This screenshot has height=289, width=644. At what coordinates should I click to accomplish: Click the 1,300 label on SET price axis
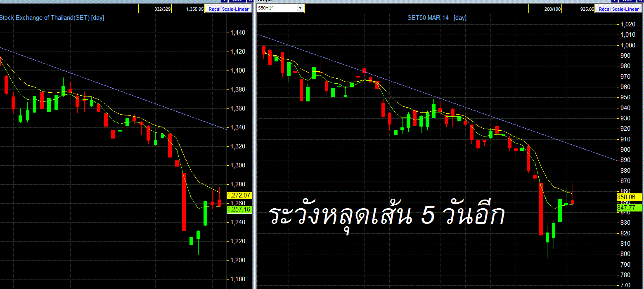coord(238,165)
